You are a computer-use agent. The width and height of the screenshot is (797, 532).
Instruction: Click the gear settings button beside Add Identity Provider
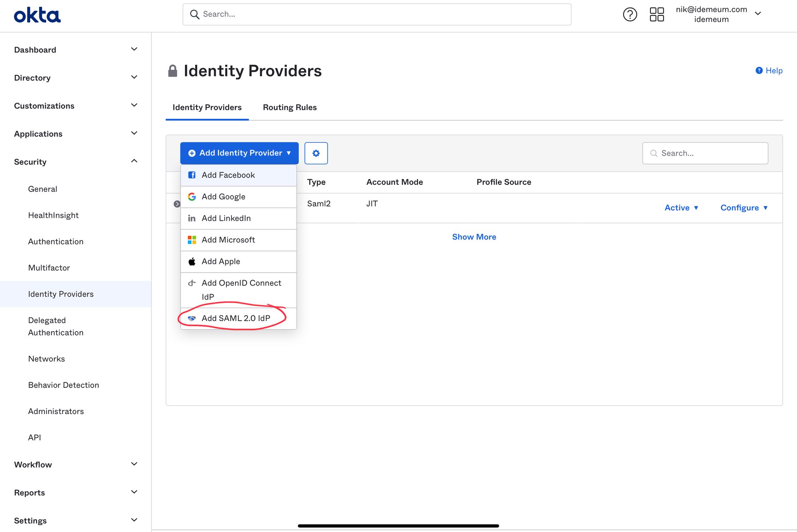coord(316,153)
